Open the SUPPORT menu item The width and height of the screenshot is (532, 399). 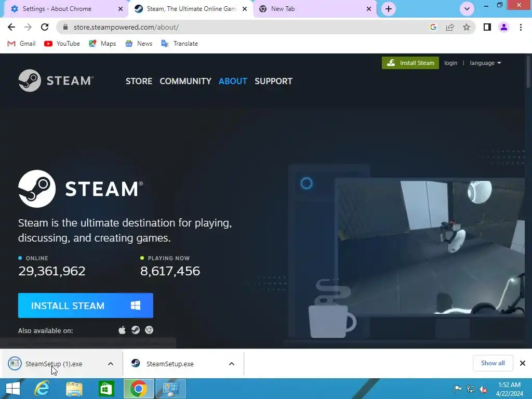tap(273, 81)
